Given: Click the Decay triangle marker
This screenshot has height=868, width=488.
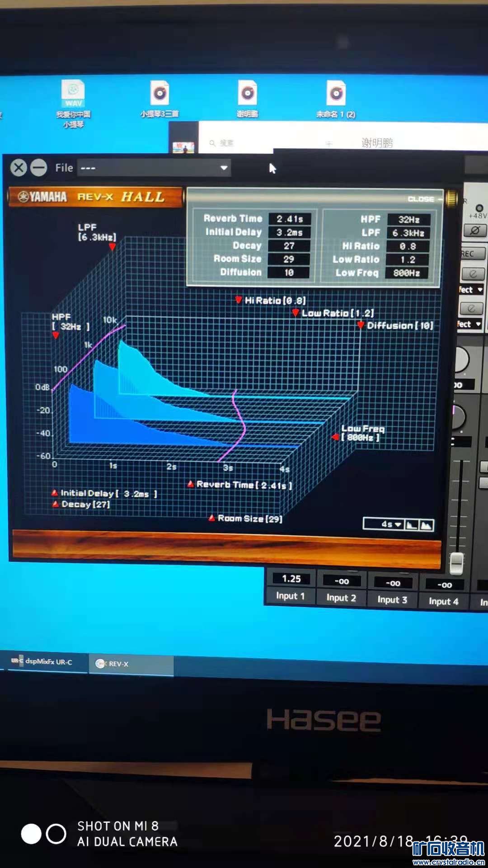Looking at the screenshot, I should [55, 504].
